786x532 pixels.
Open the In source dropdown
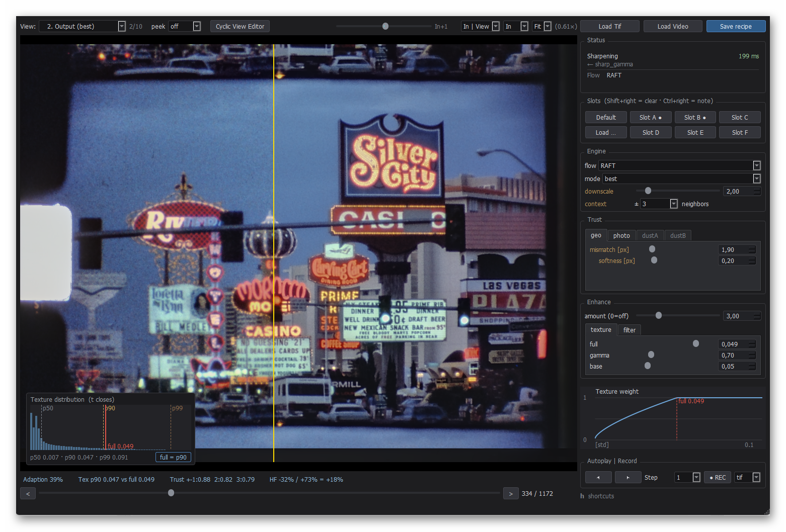click(x=516, y=26)
